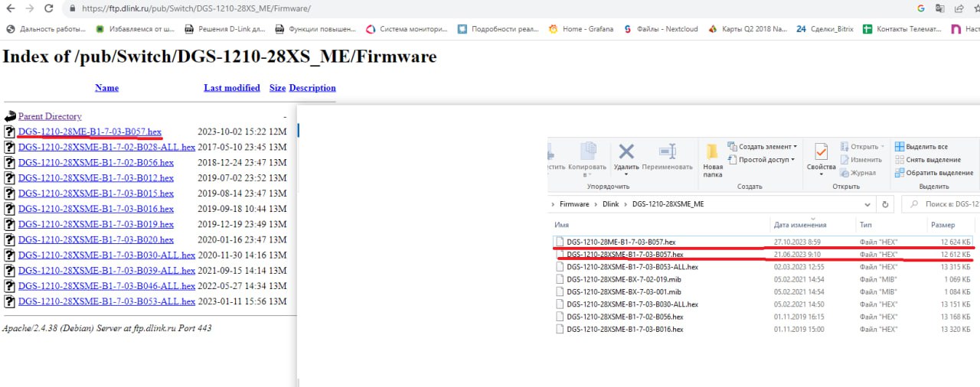Download DGS-1210-28XSME-B1-7-03-B020.hex link
980x387 pixels.
coord(96,239)
